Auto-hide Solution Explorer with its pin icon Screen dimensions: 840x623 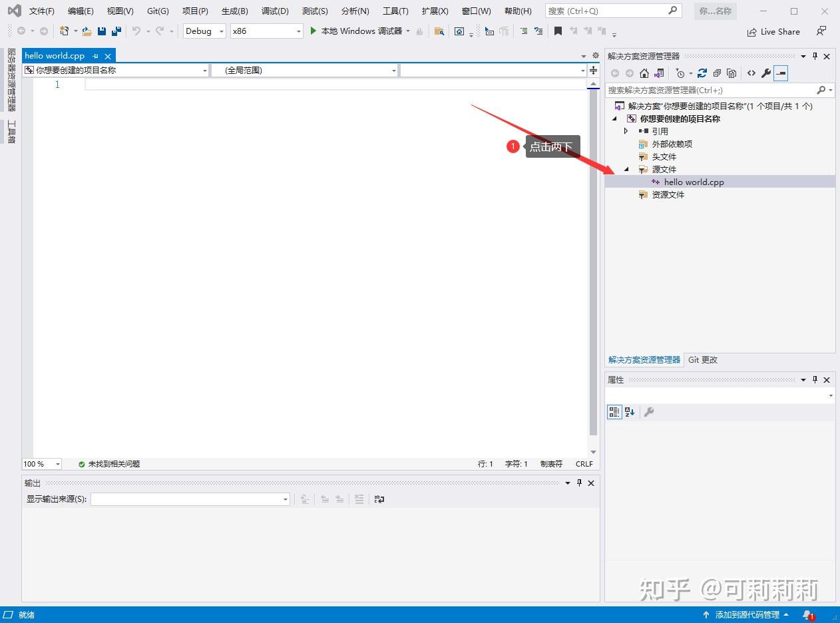(815, 56)
